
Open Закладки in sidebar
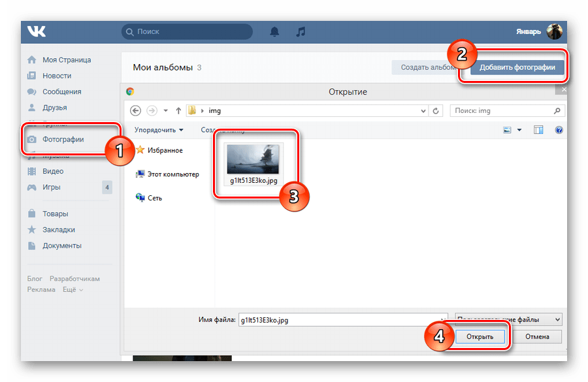(59, 229)
